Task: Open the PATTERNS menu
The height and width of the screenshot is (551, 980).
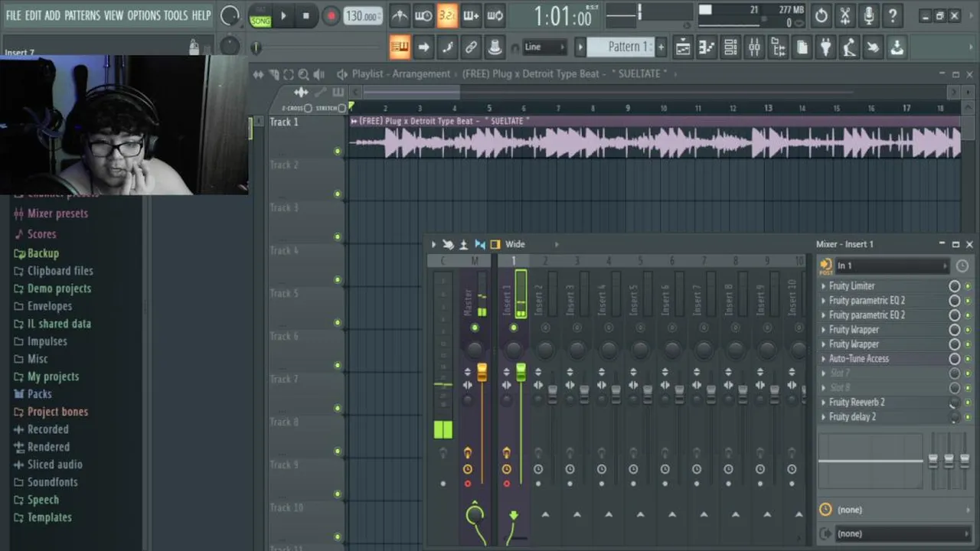Action: (x=82, y=15)
